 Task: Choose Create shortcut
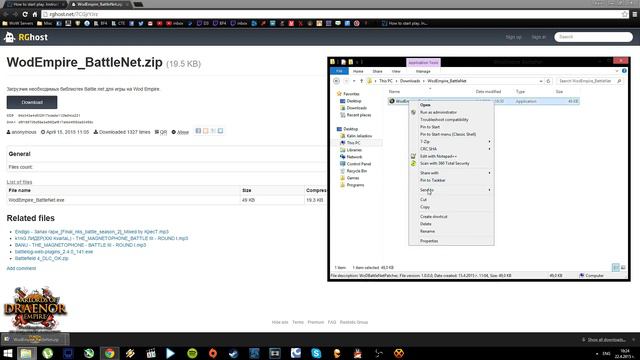451,216
